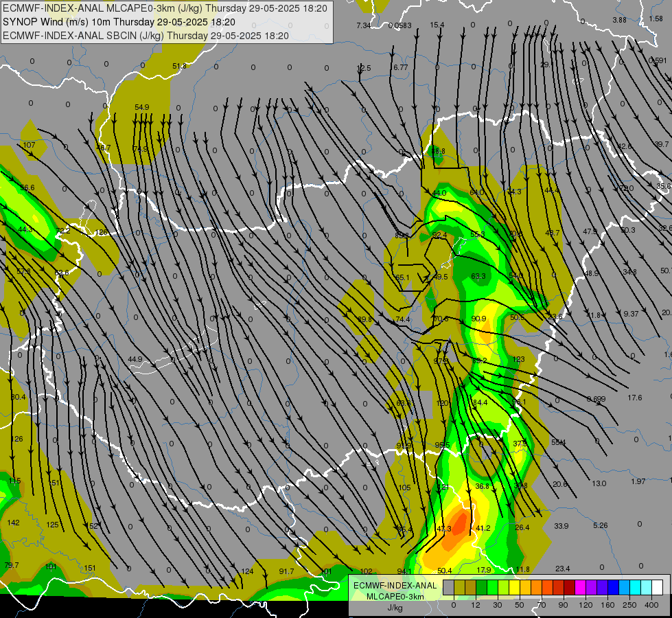Select the gray swatch in the color legend
The height and width of the screenshot is (618, 672).
[448, 587]
